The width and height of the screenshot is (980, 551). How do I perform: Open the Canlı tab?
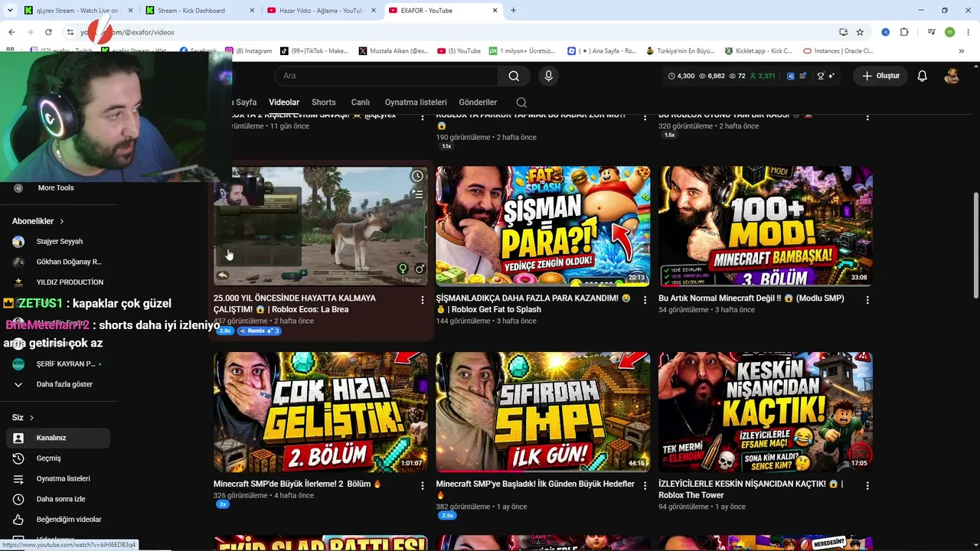point(360,103)
